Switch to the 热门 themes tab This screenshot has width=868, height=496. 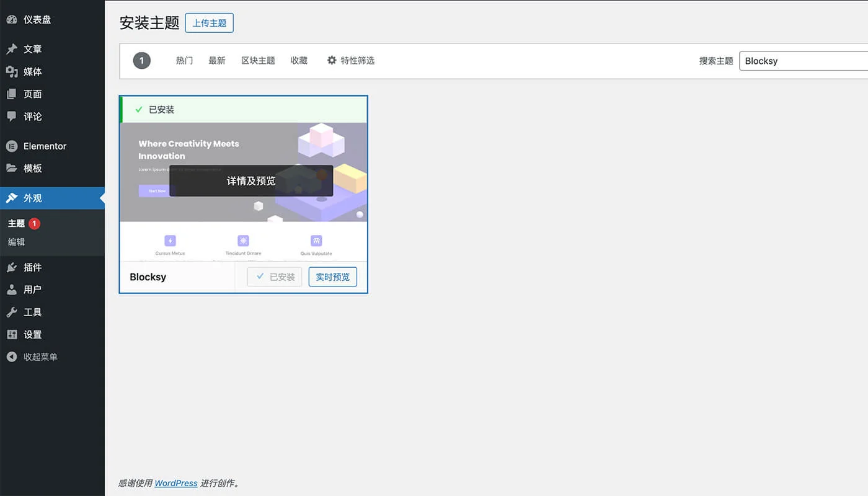184,60
